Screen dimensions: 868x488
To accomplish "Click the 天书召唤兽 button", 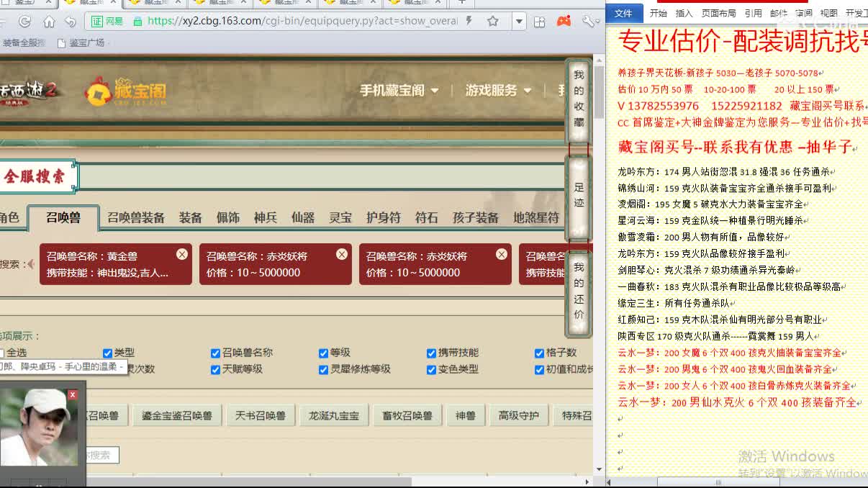I will 261,415.
